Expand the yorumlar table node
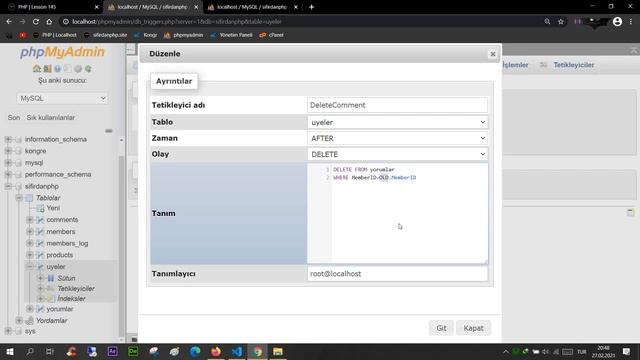The width and height of the screenshot is (640, 360). (30, 309)
